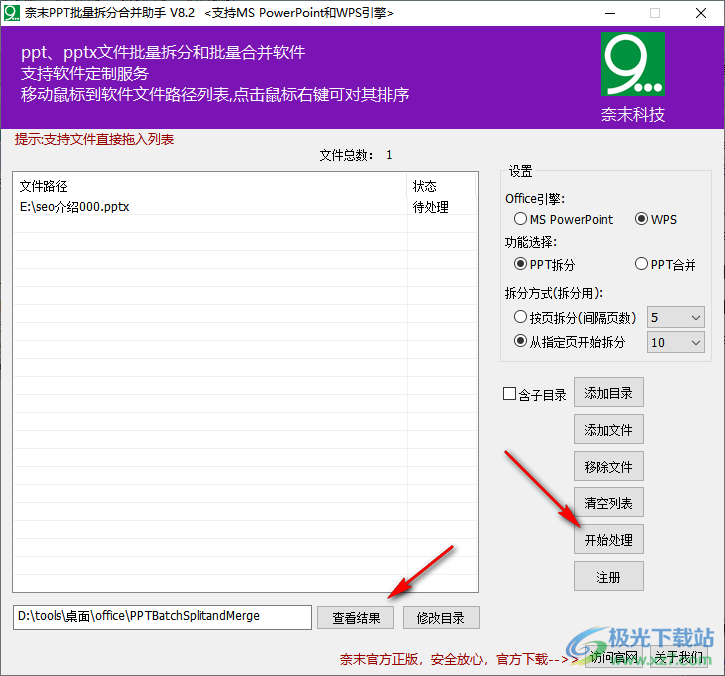The width and height of the screenshot is (725, 676).
Task: Click the 添加文件 button
Action: (x=608, y=430)
